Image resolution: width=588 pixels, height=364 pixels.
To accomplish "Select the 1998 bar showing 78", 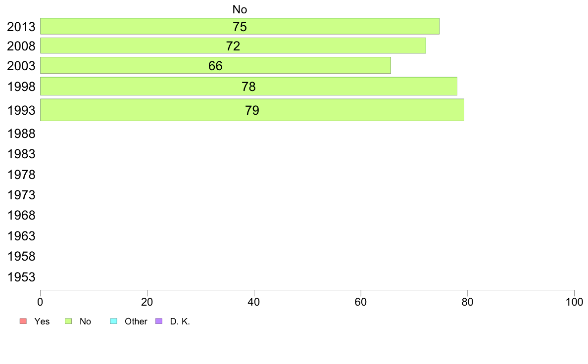I will click(x=248, y=86).
